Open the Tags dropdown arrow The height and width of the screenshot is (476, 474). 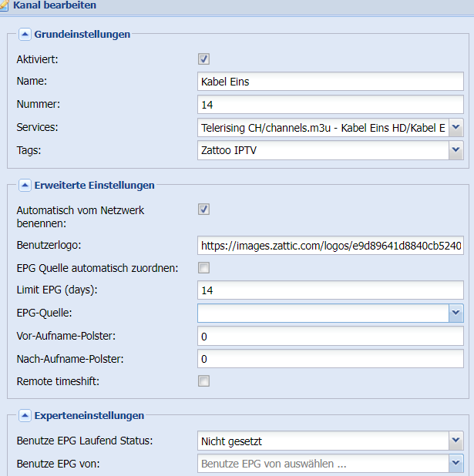pos(456,150)
